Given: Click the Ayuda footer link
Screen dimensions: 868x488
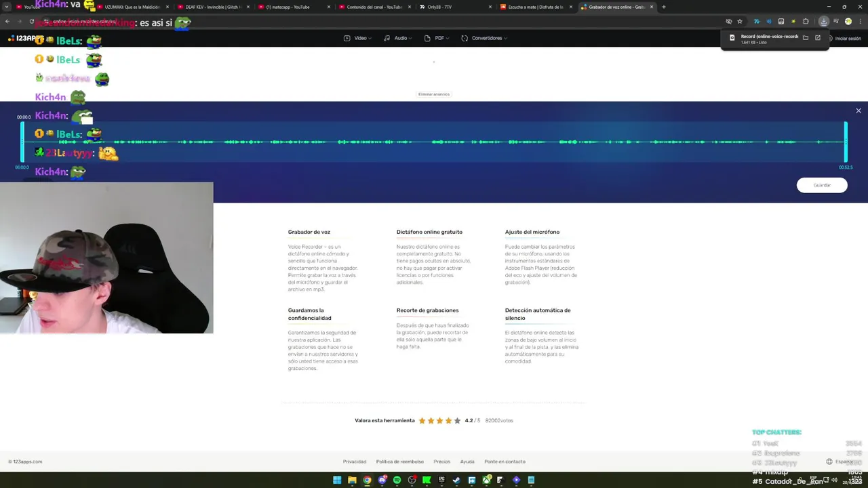Looking at the screenshot, I should (x=467, y=462).
